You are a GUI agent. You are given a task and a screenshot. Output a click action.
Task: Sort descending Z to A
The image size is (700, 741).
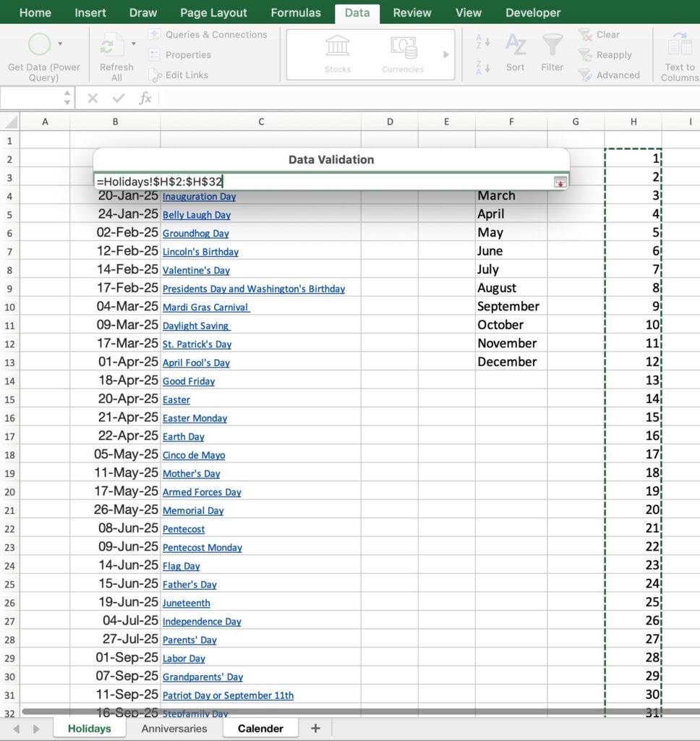point(483,67)
